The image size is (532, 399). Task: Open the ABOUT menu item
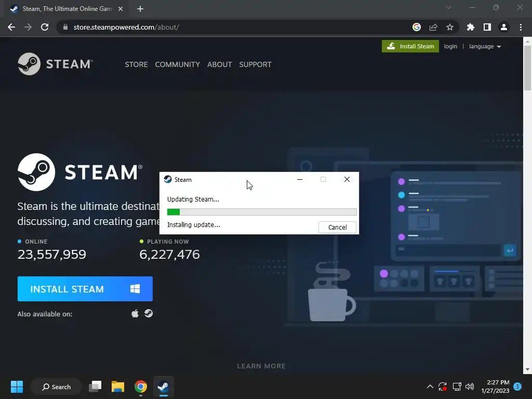(220, 64)
